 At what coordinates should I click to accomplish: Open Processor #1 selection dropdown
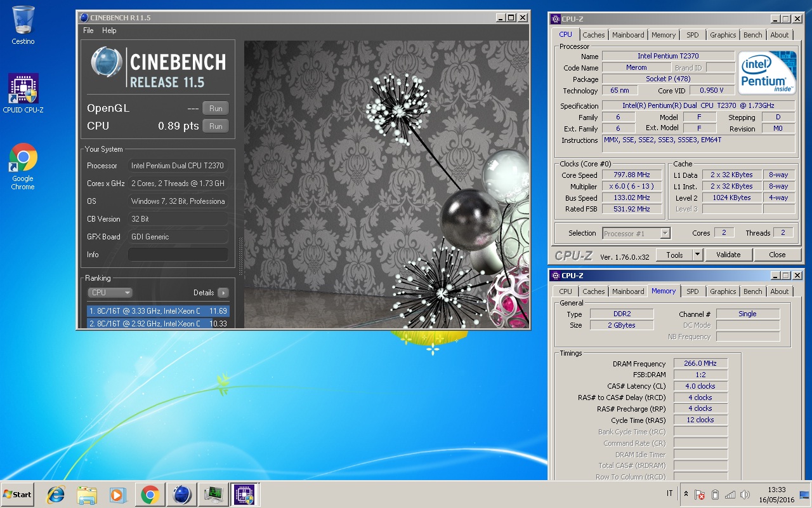pyautogui.click(x=636, y=234)
